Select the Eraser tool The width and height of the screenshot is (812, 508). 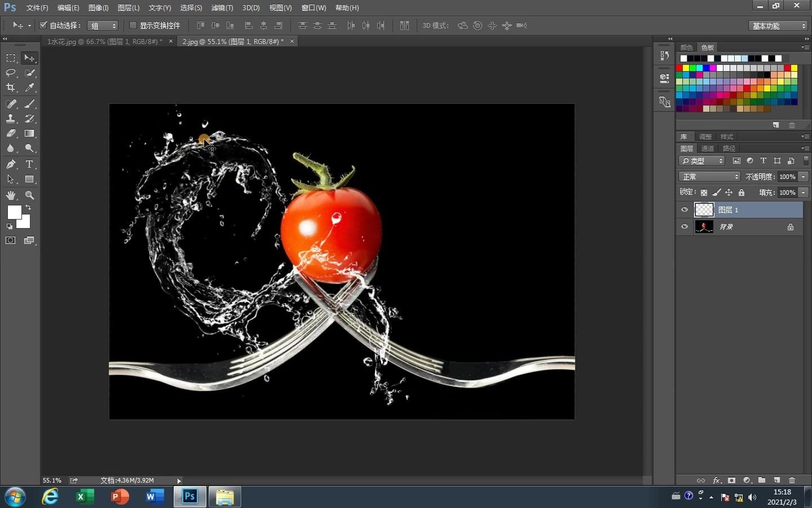pos(11,134)
